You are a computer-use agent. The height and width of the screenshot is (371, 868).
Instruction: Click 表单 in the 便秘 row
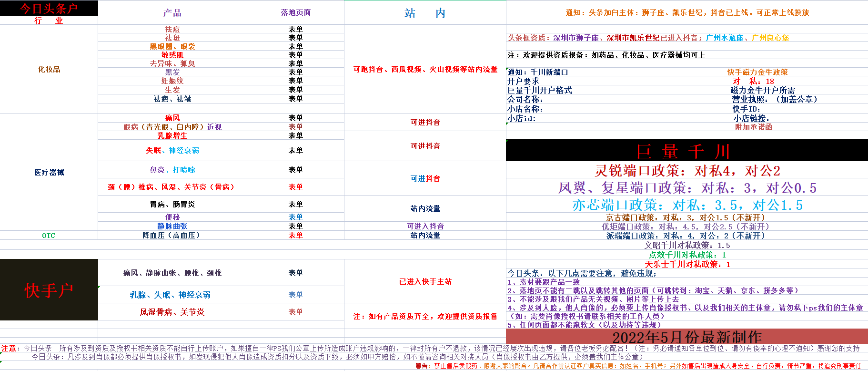[x=295, y=217]
